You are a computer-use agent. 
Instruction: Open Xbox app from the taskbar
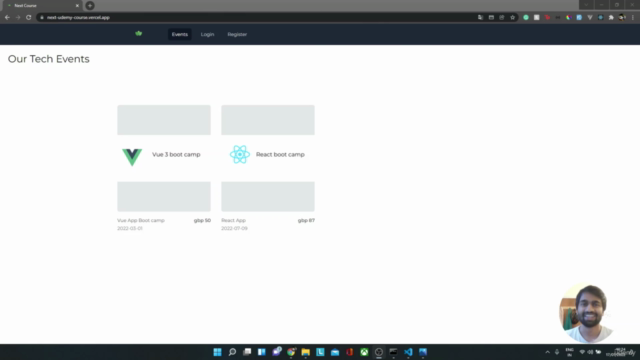(364, 352)
